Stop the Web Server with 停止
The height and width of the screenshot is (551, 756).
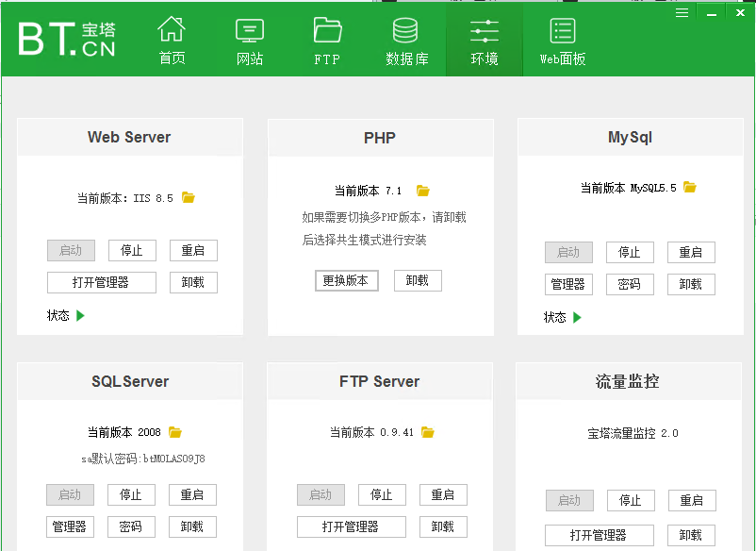pyautogui.click(x=132, y=250)
